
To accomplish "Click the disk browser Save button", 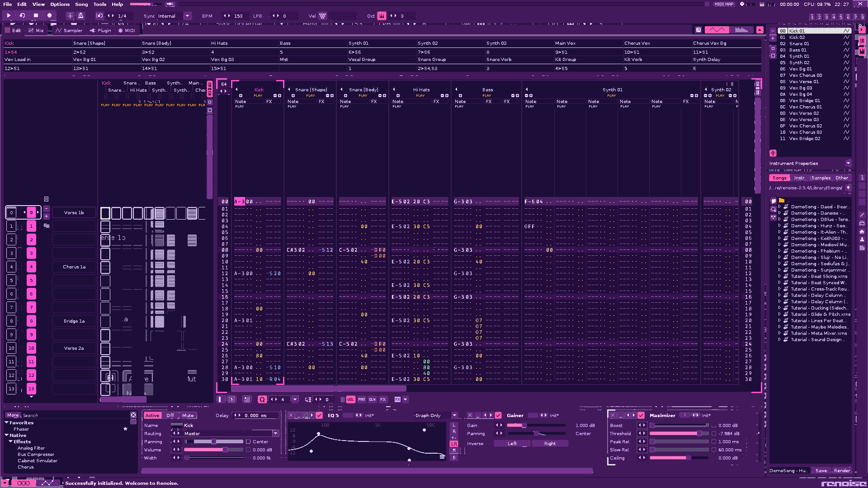I will pos(821,470).
